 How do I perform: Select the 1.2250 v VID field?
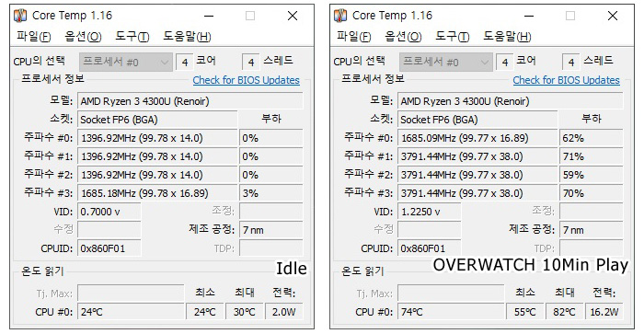pyautogui.click(x=430, y=212)
